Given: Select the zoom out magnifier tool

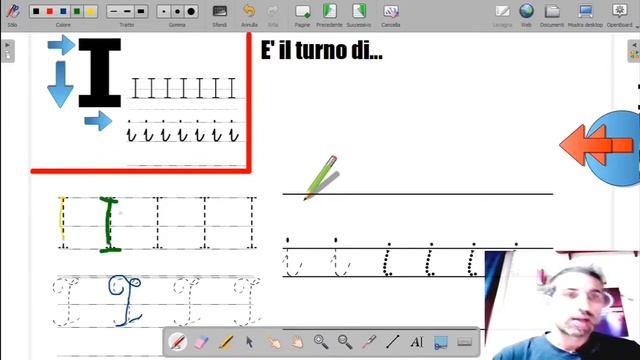Looking at the screenshot, I should (345, 342).
